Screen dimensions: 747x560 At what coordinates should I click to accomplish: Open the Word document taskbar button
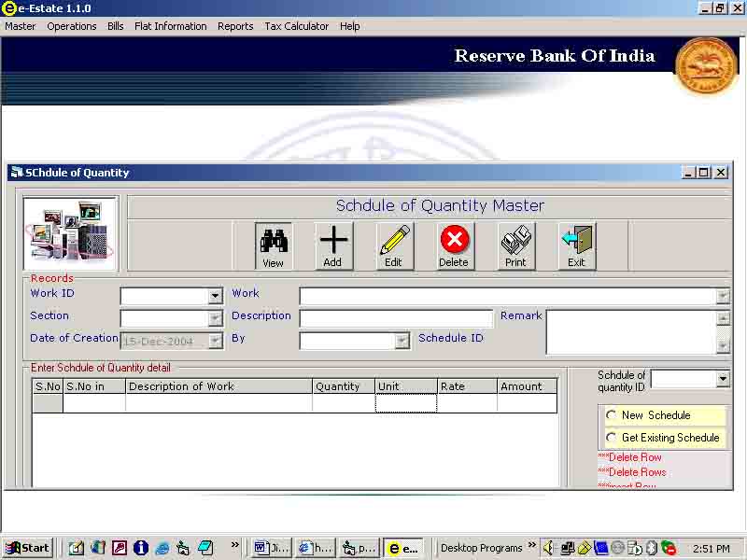[272, 548]
